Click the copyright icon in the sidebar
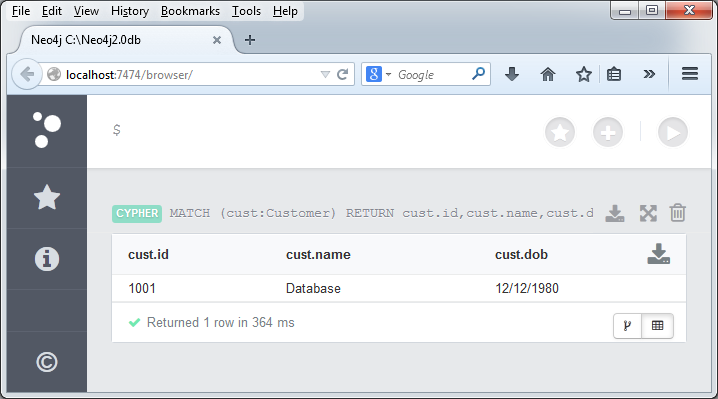The image size is (718, 399). (47, 362)
